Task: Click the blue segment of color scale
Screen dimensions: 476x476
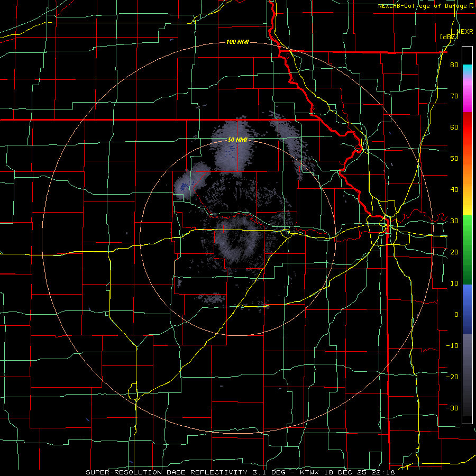Action: point(467,309)
